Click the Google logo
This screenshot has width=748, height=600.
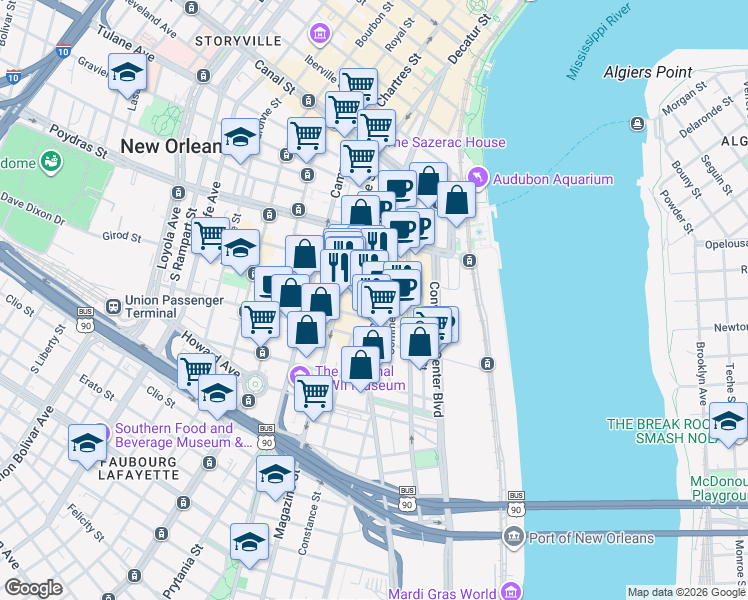[33, 588]
